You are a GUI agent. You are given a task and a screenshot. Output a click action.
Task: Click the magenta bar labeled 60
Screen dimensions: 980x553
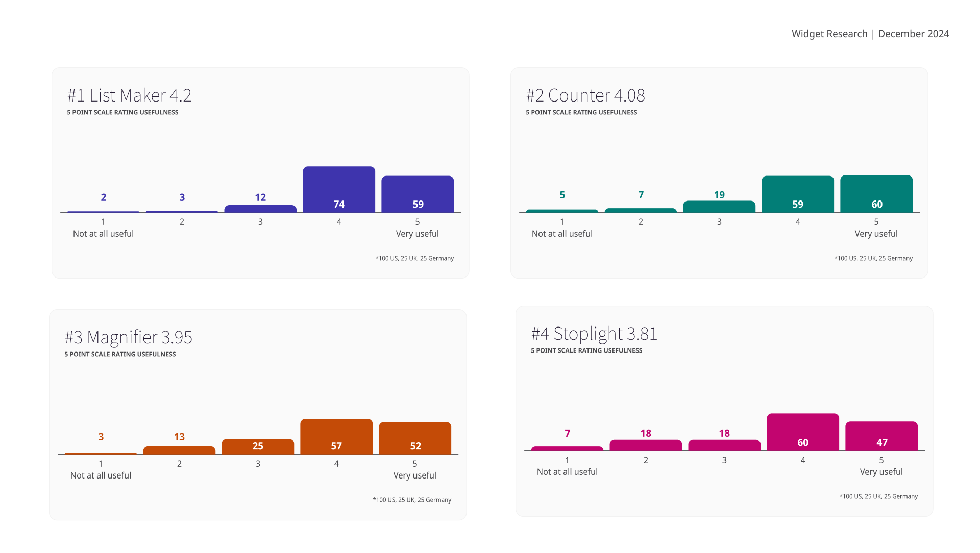pyautogui.click(x=803, y=432)
